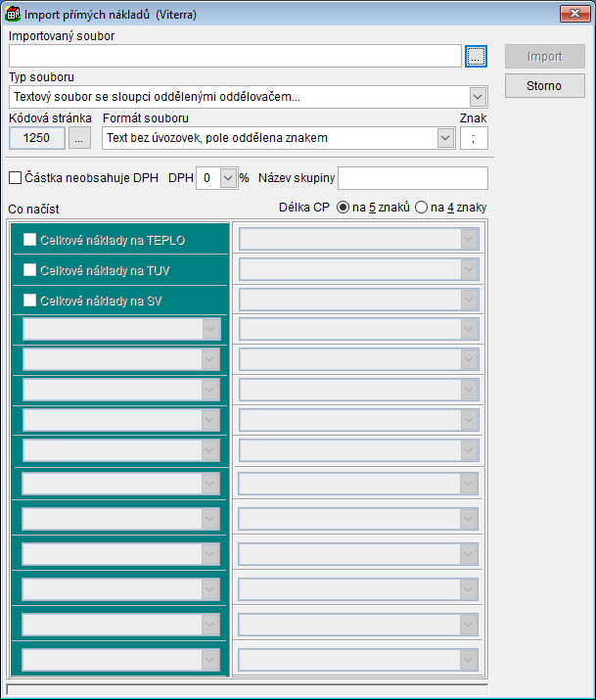This screenshot has height=700, width=596.
Task: Open the DPH percentage dropdown
Action: click(228, 178)
